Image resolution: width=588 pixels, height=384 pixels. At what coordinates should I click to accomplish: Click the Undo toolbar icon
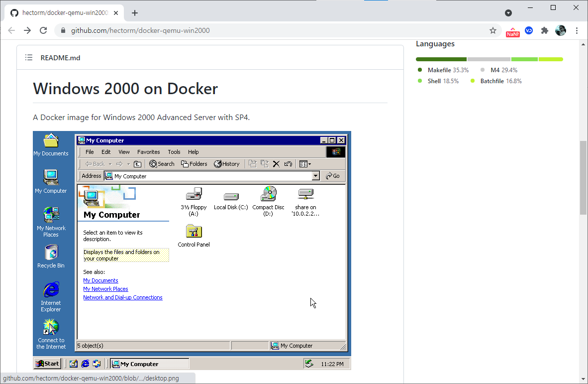click(288, 164)
